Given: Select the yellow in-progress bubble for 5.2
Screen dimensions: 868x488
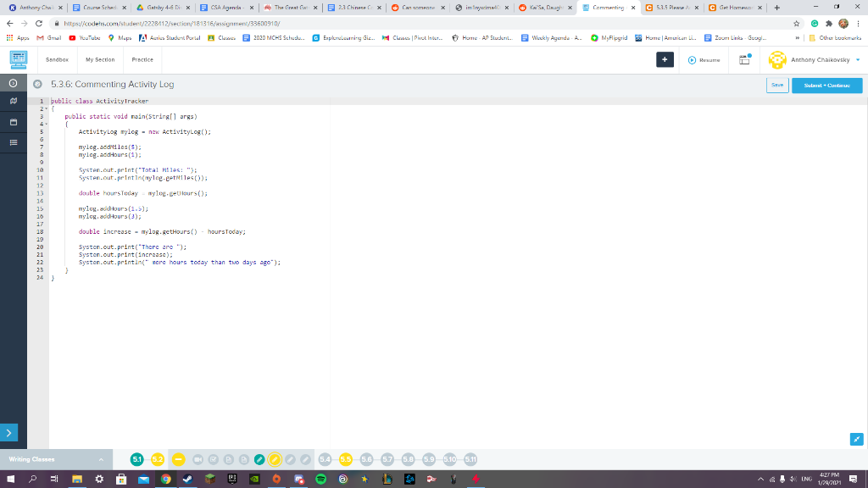Looking at the screenshot, I should 159,458.
